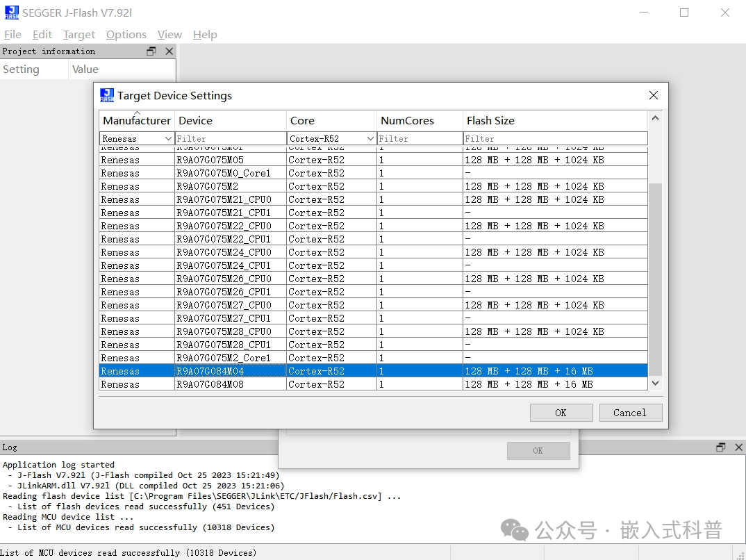Screen dimensions: 746x560
Task: Sort by the NumCores column header
Action: pos(420,121)
